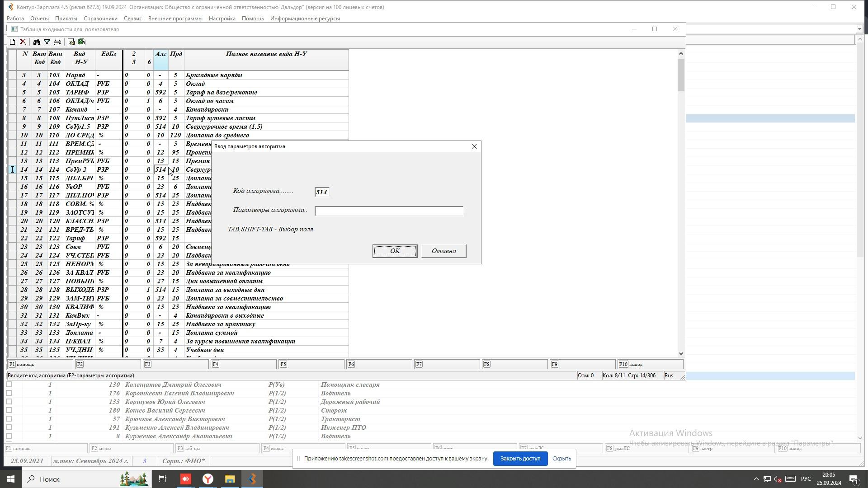Viewport: 868px width, 488px height.
Task: Click the algorithm cell 592 in the ТАРИФ row
Action: [160, 92]
